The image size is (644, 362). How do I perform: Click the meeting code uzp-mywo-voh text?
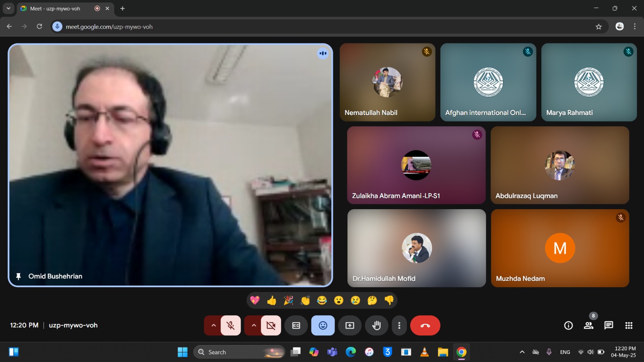click(x=73, y=325)
